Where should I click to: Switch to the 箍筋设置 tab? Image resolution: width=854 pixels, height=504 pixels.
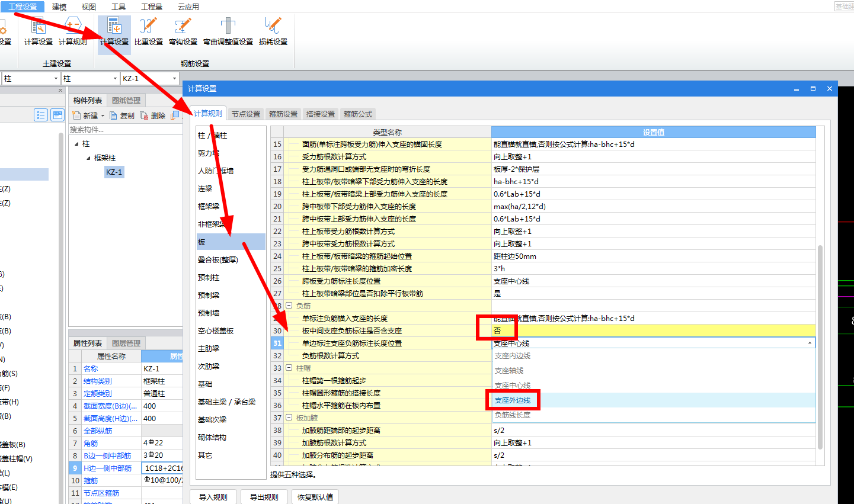click(x=283, y=114)
